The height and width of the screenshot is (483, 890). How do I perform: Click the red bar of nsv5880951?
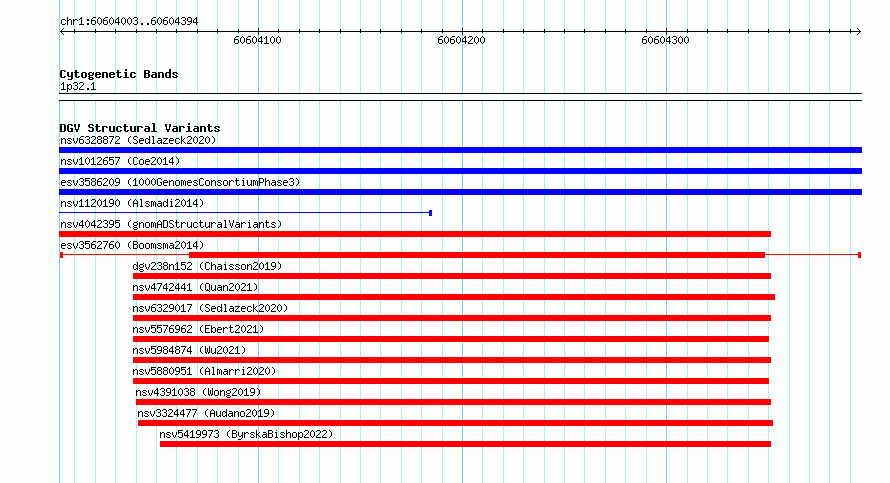451,381
